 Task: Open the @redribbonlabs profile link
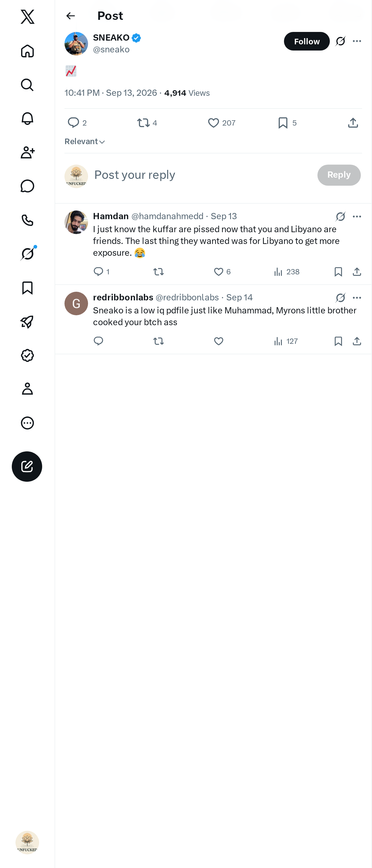[x=187, y=297]
